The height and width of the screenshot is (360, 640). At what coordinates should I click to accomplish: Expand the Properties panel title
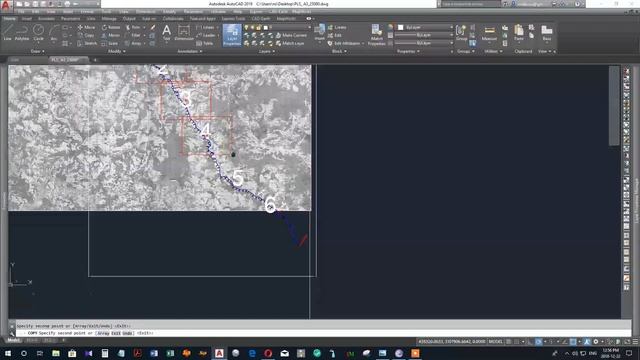(x=409, y=51)
